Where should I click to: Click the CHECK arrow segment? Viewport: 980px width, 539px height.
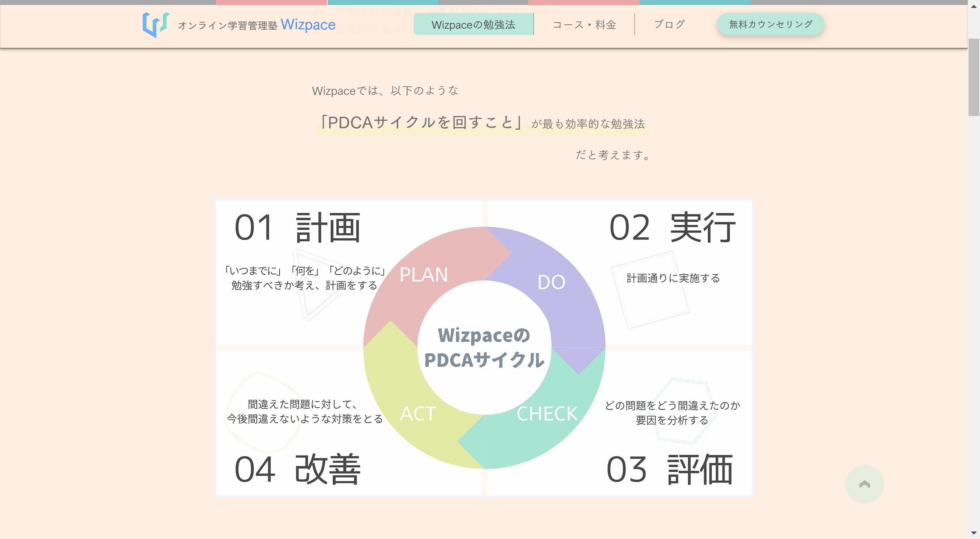coord(547,414)
